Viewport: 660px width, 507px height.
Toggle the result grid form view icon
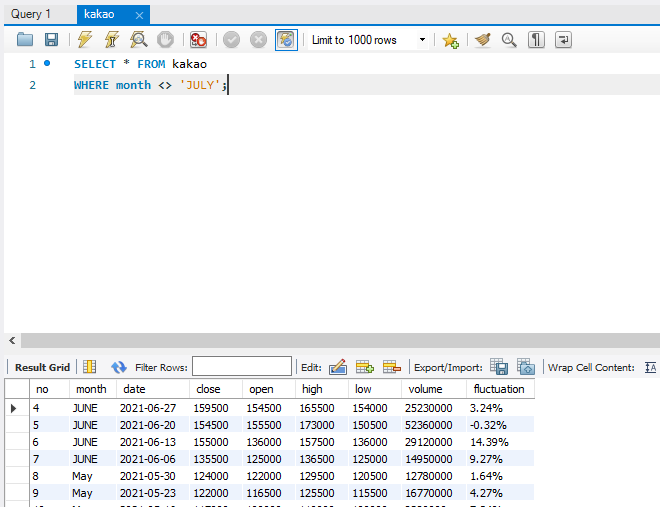pos(90,367)
